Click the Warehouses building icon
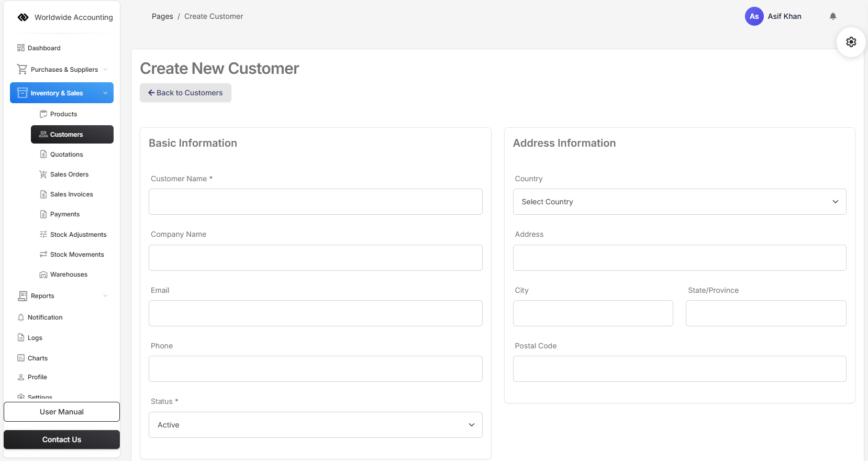This screenshot has height=461, width=868. (43, 274)
